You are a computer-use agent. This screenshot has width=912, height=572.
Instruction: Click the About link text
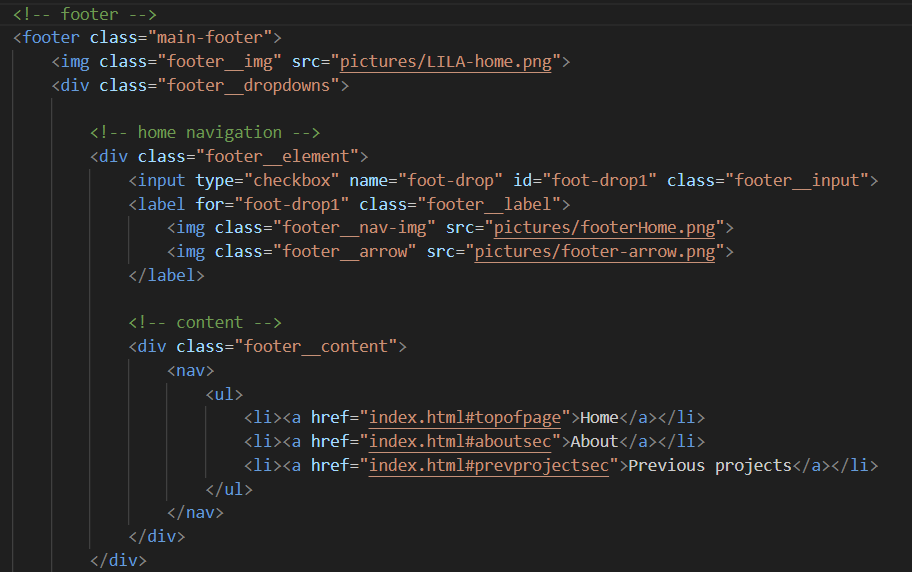click(x=594, y=441)
